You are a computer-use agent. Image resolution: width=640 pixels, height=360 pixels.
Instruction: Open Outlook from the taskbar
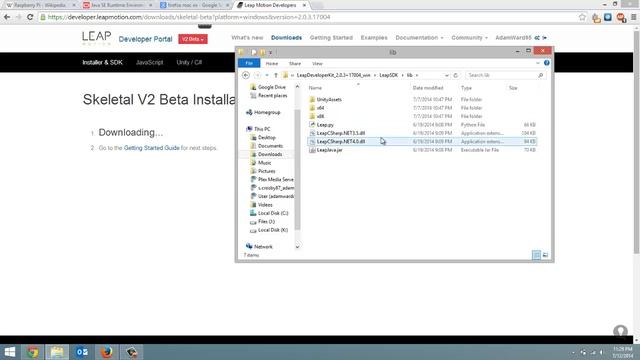pos(82,352)
